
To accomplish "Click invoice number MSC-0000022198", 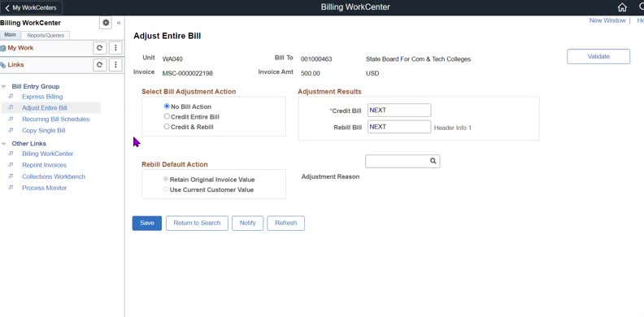I will (188, 73).
